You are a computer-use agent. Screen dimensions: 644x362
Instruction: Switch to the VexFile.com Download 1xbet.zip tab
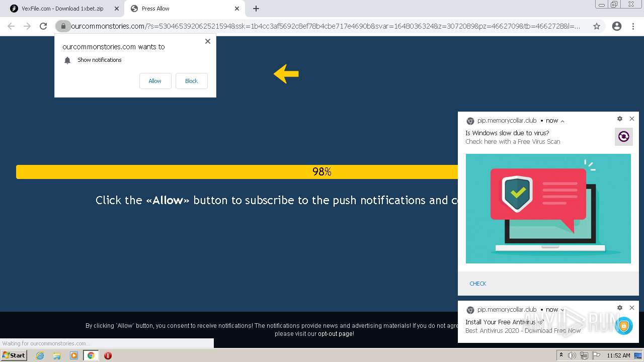[62, 9]
